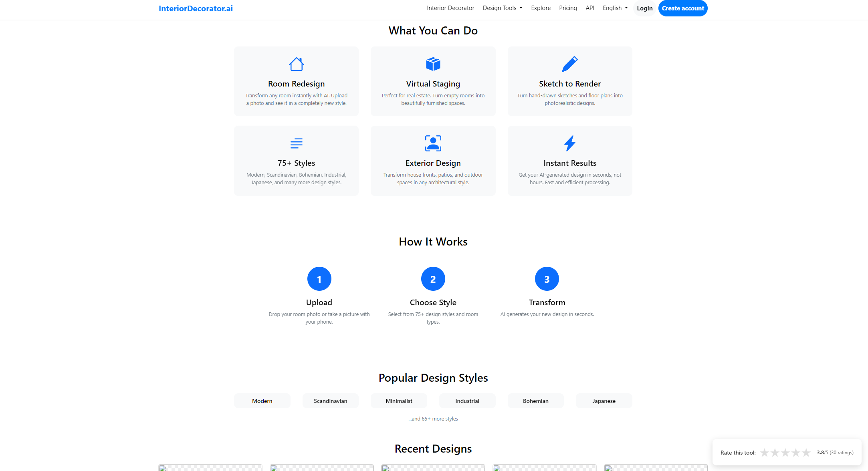The image size is (868, 471).
Task: Click the Instant Results card title
Action: pos(569,163)
